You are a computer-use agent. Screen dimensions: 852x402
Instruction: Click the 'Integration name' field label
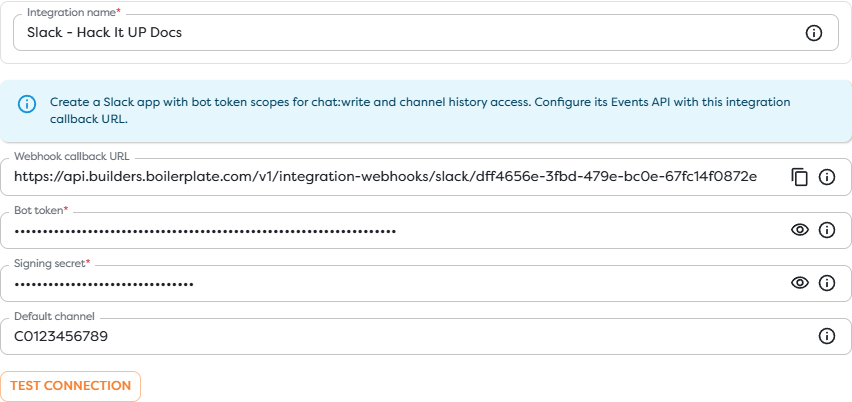pos(73,12)
